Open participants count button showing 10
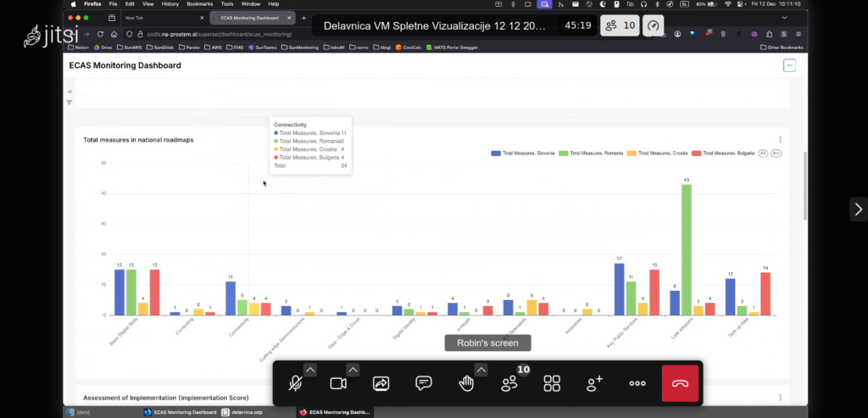The image size is (868, 418). (620, 25)
